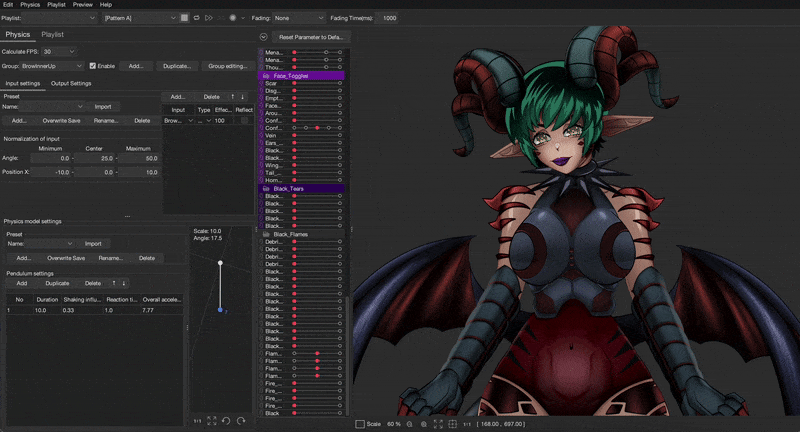
Task: Open the Help menu
Action: pyautogui.click(x=106, y=5)
